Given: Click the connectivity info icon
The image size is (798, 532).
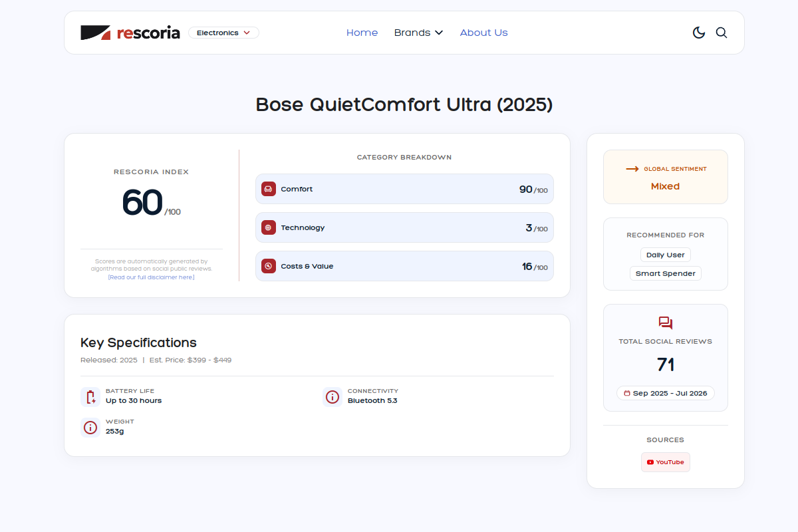Looking at the screenshot, I should 332,397.
